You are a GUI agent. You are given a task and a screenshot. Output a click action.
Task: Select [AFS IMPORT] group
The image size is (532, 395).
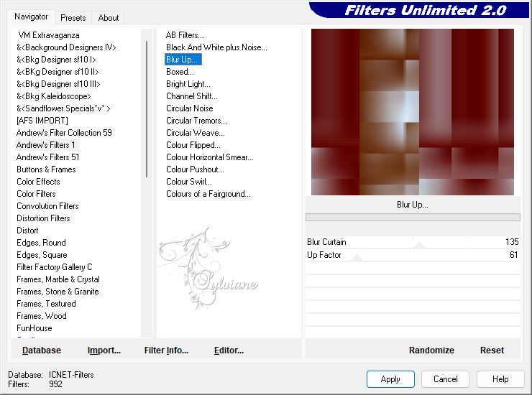[x=42, y=121]
